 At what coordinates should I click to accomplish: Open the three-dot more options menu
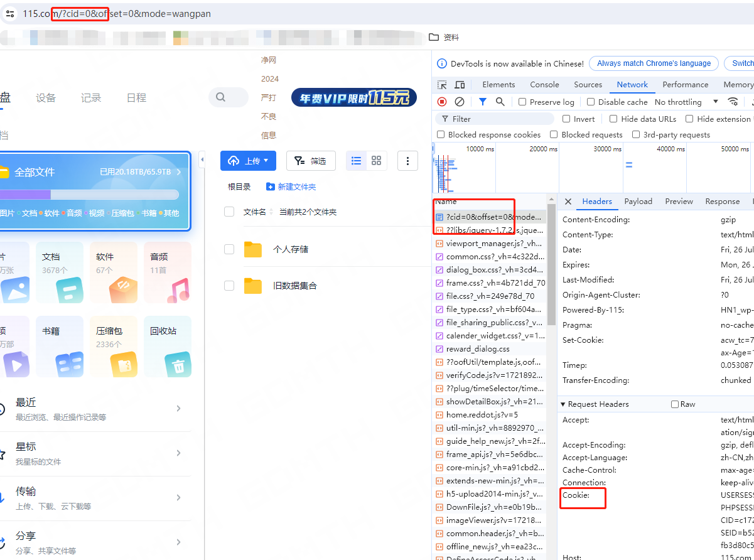click(x=407, y=161)
